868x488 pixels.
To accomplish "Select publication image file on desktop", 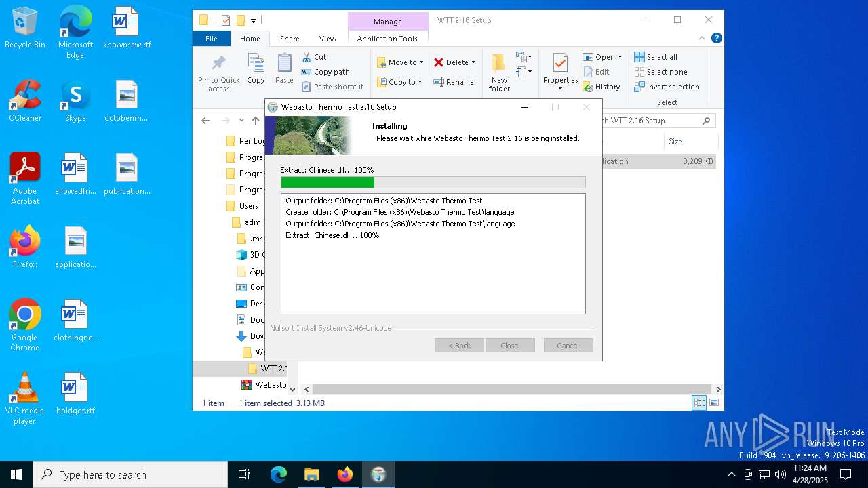I will click(127, 175).
